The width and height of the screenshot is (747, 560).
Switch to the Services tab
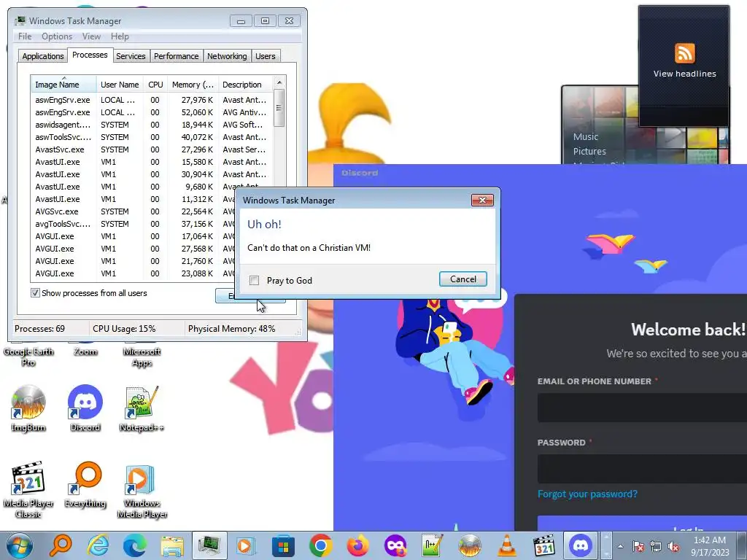point(131,56)
